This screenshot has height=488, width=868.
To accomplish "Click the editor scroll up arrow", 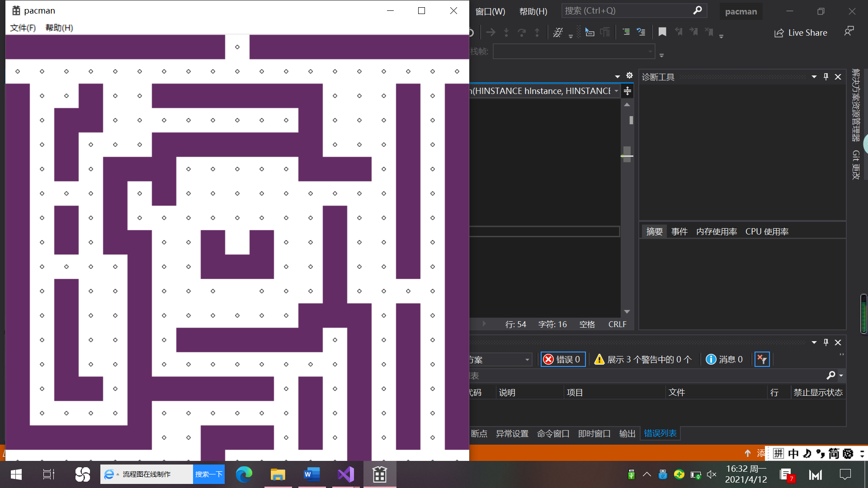I will point(627,104).
